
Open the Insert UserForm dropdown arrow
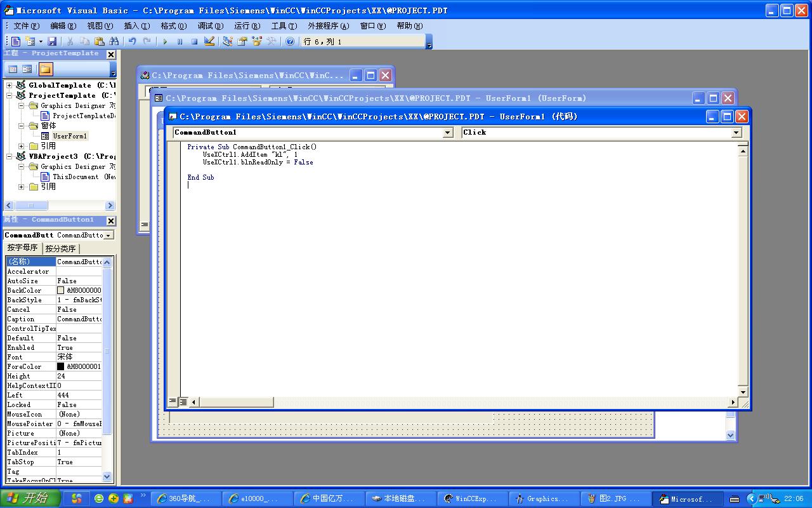[40, 41]
